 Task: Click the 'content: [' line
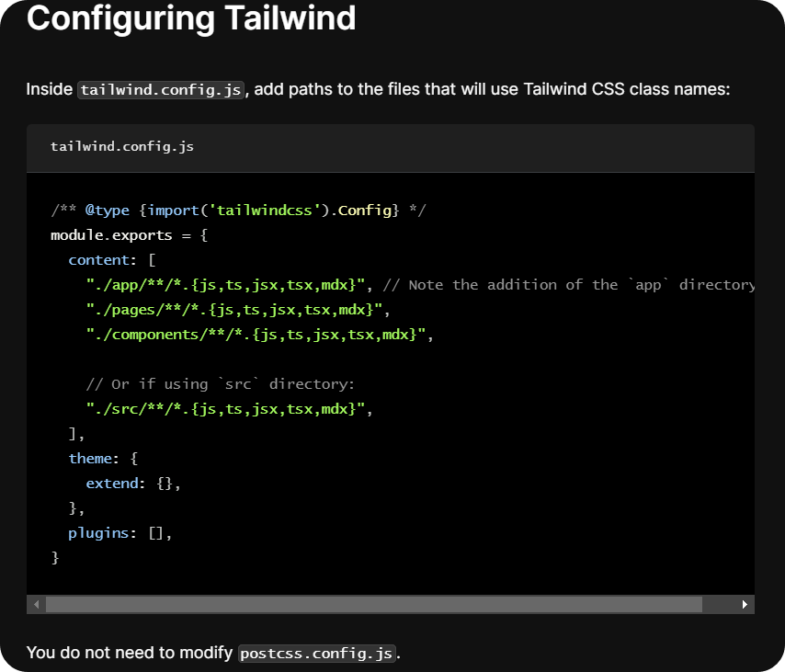coord(112,260)
